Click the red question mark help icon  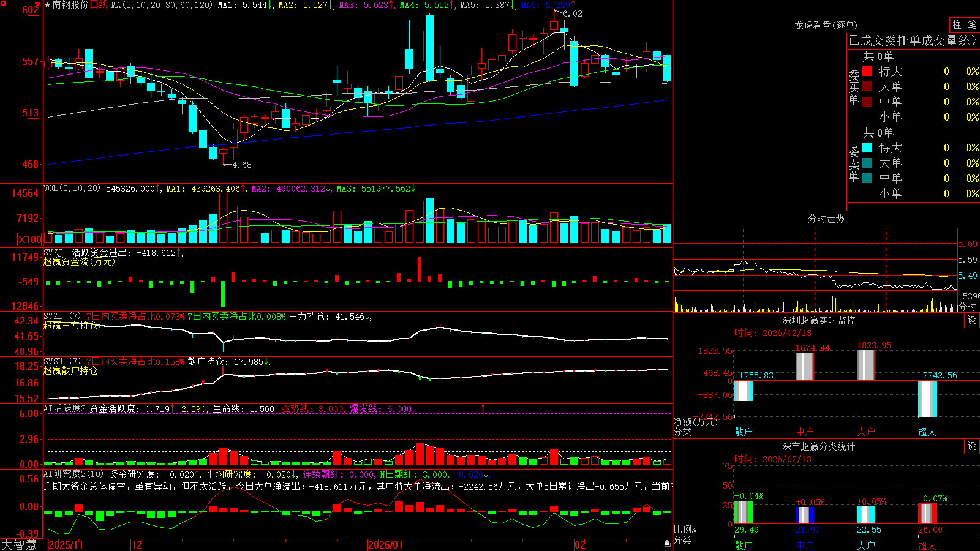[x=37, y=5]
